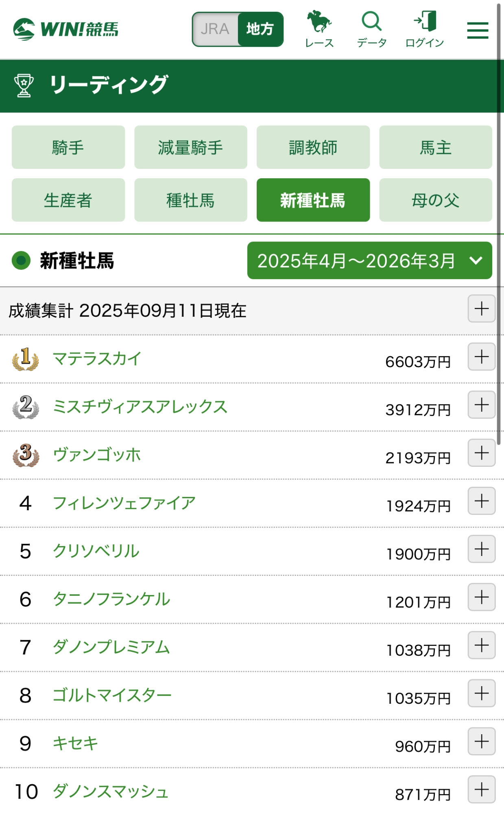Expand details for マテラスカイ
The height and width of the screenshot is (814, 504).
pos(481,357)
